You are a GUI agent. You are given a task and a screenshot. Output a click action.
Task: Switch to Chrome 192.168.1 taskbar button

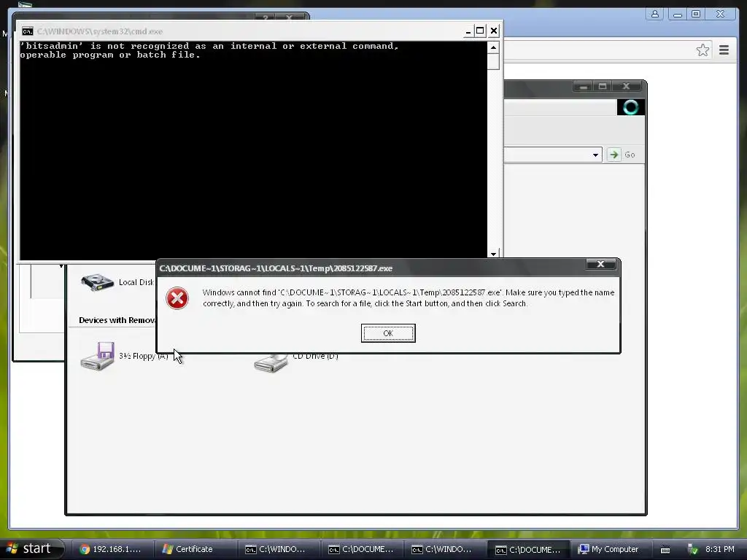tap(113, 549)
